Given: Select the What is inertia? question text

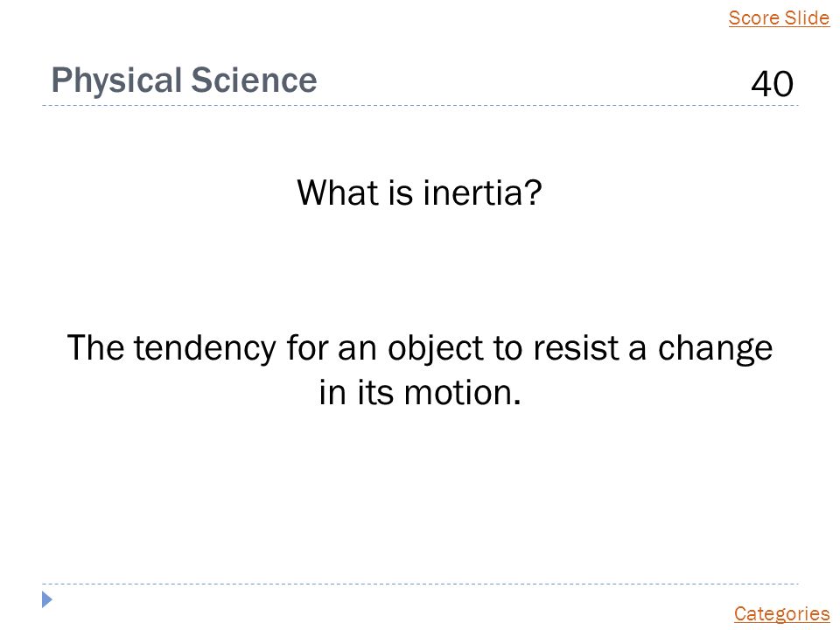Looking at the screenshot, I should 419,192.
